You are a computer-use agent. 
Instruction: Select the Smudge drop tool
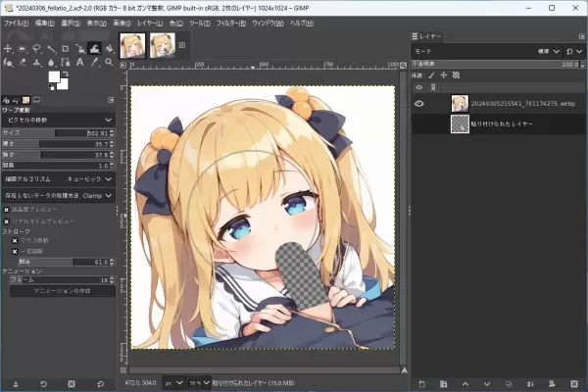point(51,63)
